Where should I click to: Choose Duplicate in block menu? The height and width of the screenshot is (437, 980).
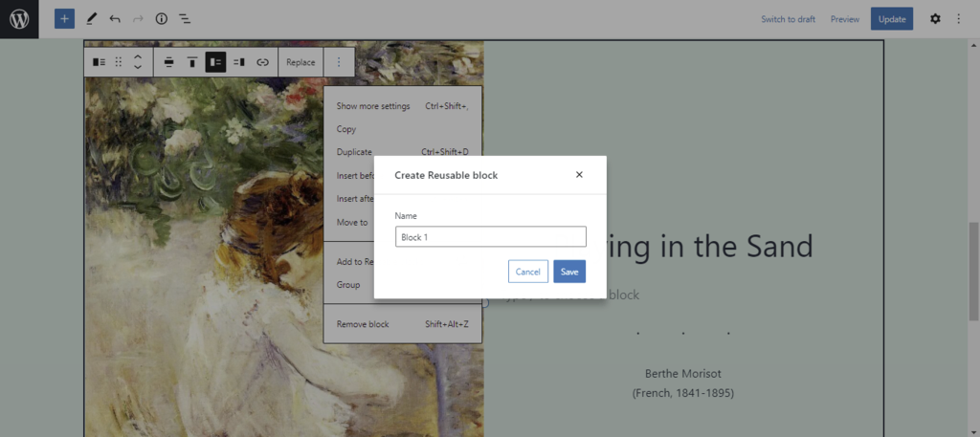tap(403, 152)
